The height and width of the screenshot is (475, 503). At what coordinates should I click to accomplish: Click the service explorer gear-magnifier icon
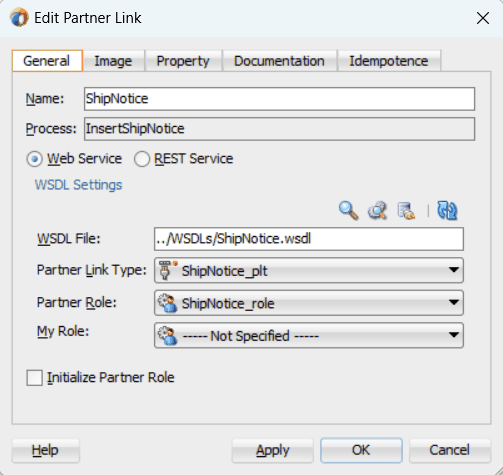[377, 211]
